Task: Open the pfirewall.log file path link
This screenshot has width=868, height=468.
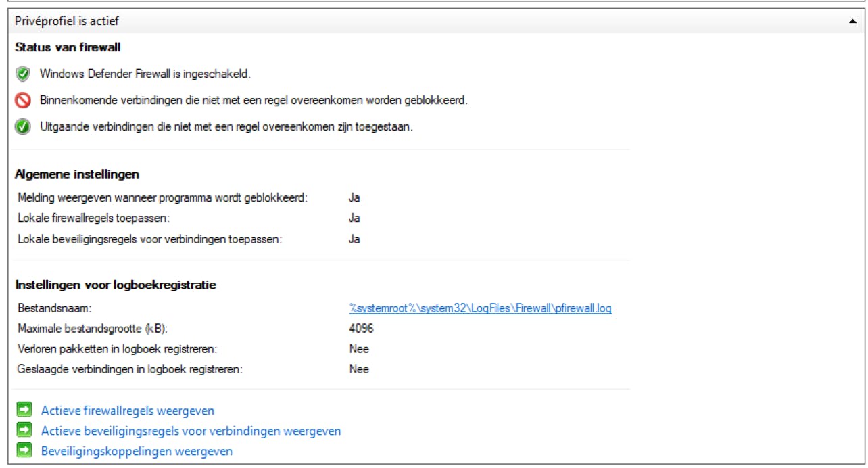Action: click(x=480, y=308)
